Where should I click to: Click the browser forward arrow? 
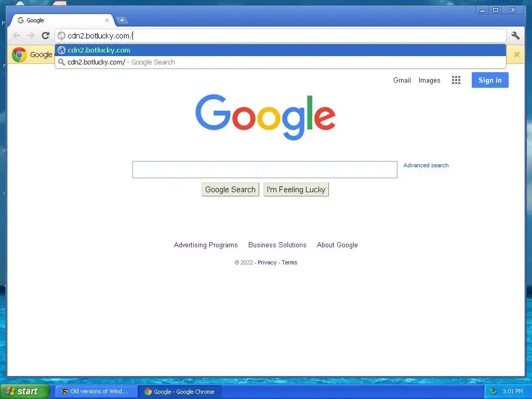31,35
